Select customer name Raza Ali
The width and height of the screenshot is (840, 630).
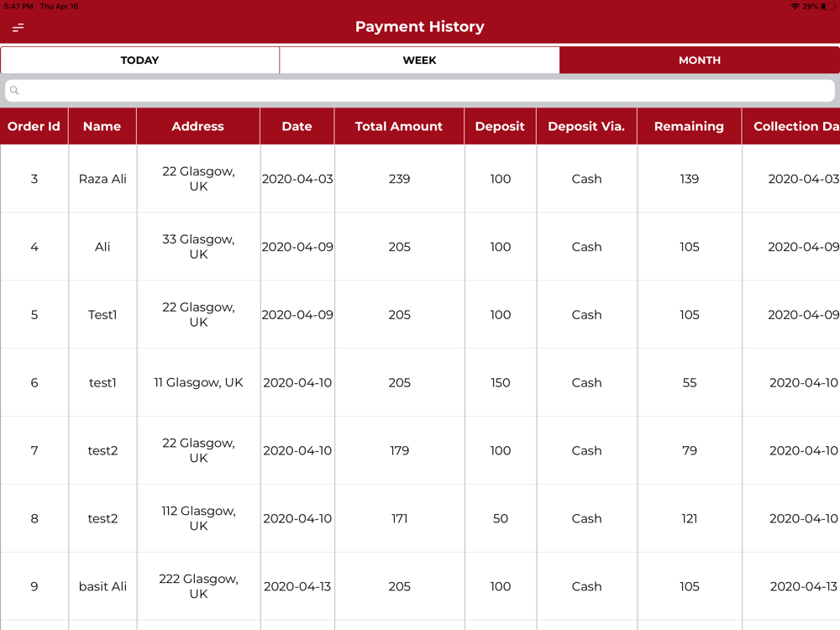(102, 179)
